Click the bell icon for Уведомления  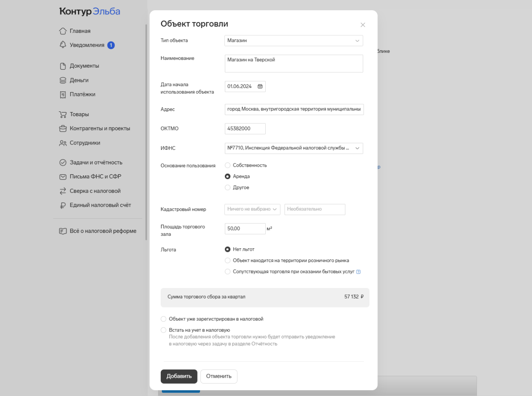pyautogui.click(x=63, y=45)
